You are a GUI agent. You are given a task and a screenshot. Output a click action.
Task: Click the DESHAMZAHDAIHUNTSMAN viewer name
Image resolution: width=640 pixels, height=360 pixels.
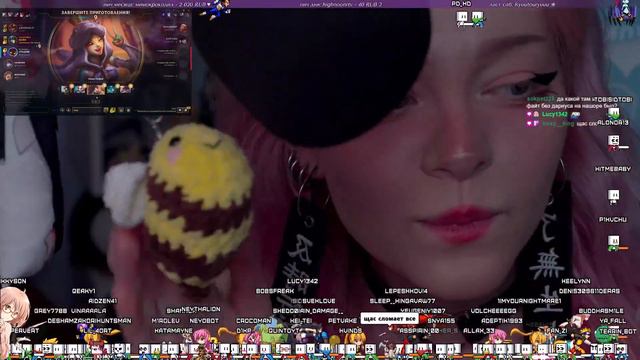(x=89, y=321)
